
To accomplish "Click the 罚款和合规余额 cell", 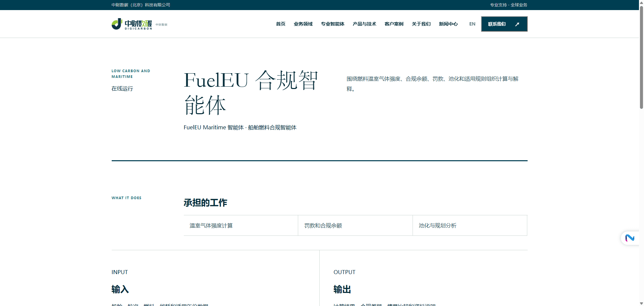I will coord(355,225).
